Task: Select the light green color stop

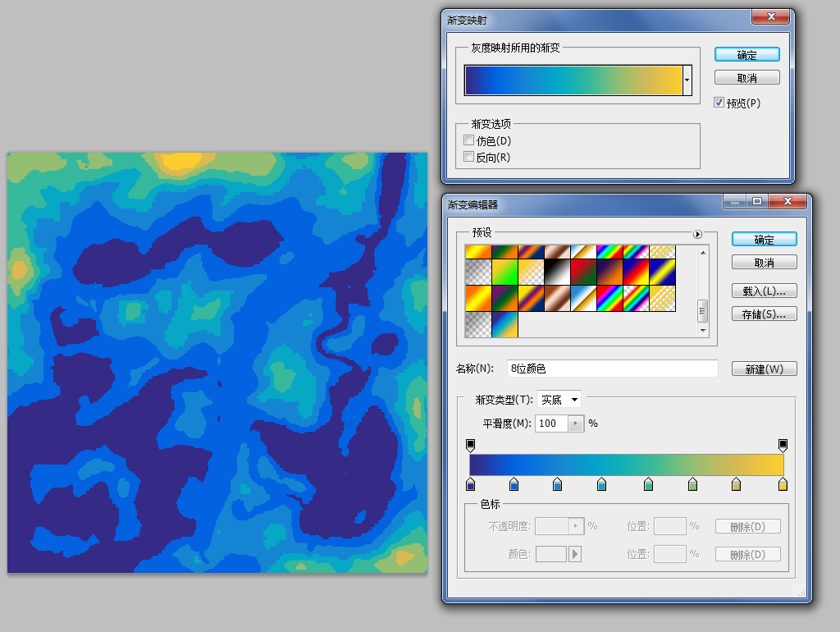Action: pyautogui.click(x=692, y=484)
